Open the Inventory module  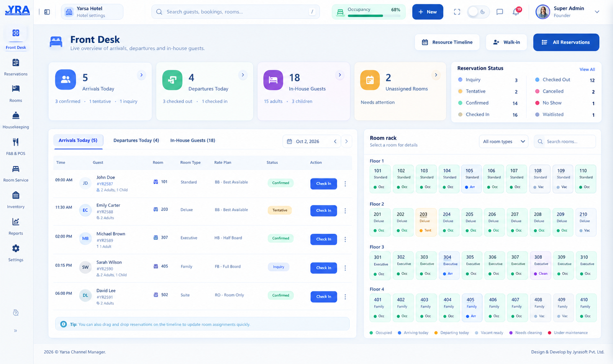(16, 199)
